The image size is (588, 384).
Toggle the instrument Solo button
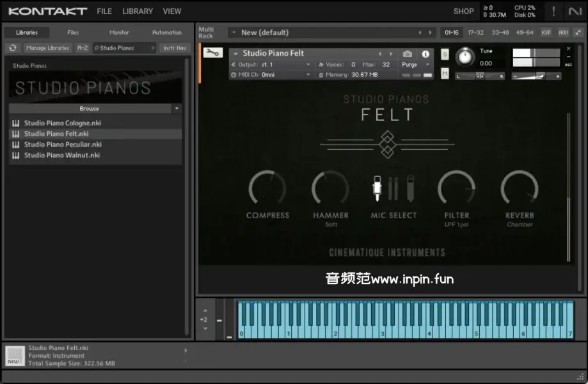point(445,54)
